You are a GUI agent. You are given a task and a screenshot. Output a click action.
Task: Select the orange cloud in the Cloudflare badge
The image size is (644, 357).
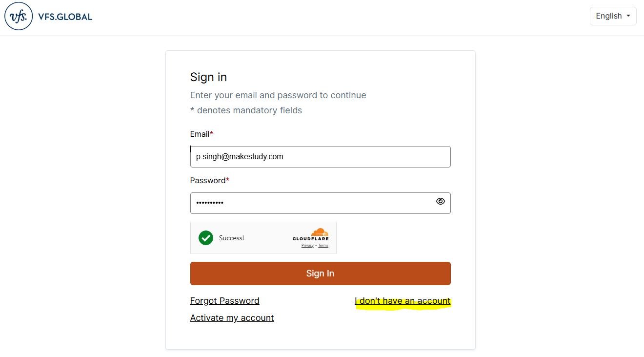coord(320,231)
